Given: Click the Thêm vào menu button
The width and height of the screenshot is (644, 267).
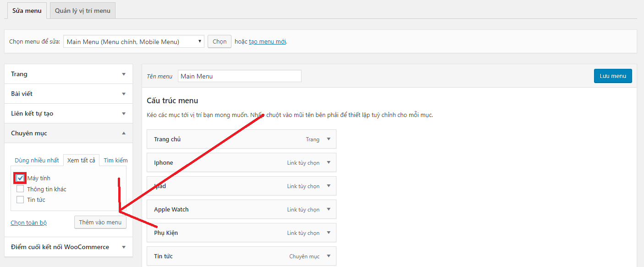Looking at the screenshot, I should (100, 222).
